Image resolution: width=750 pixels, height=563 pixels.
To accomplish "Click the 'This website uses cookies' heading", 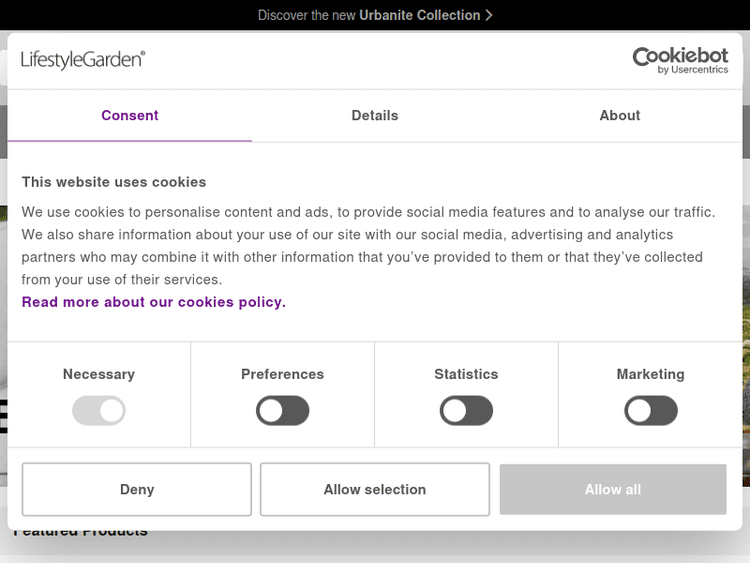I will 114,182.
